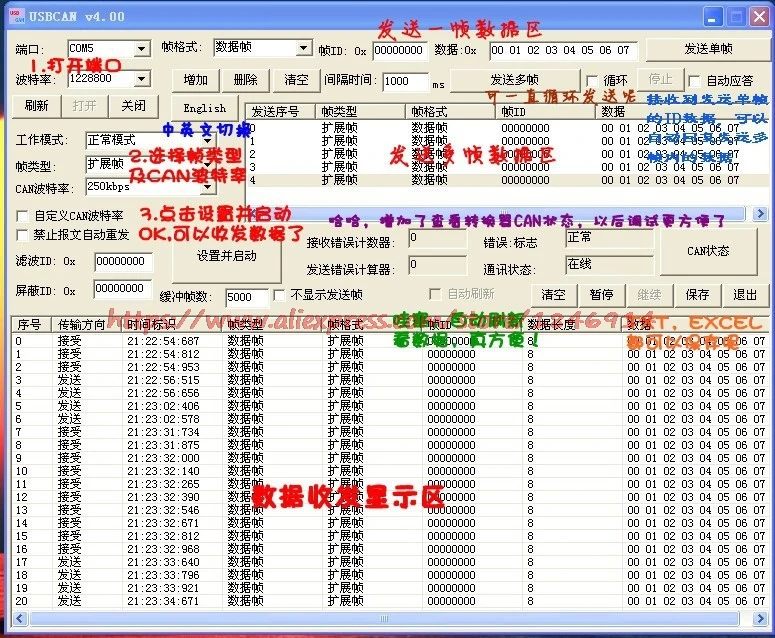Viewport: 775px width, 638px height.
Task: Click the 刷新 button
Action: [36, 106]
